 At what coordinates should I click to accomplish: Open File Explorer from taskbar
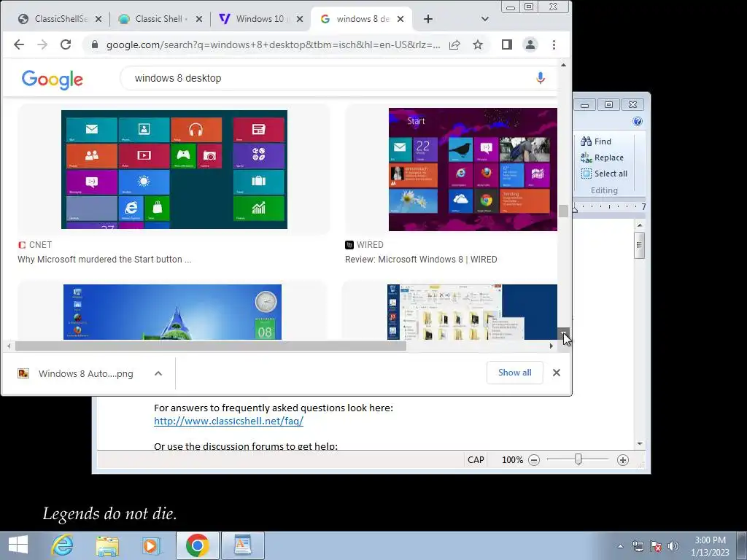tap(107, 545)
